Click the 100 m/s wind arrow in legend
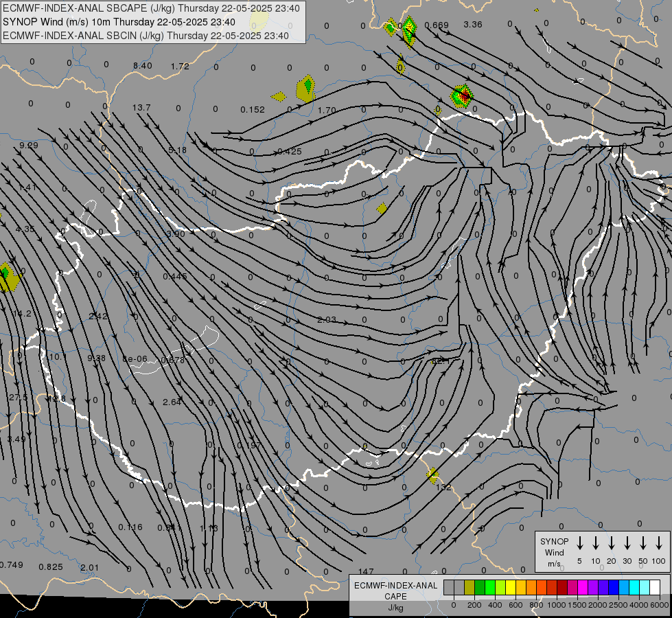Image resolution: width=672 pixels, height=618 pixels. pos(659,543)
